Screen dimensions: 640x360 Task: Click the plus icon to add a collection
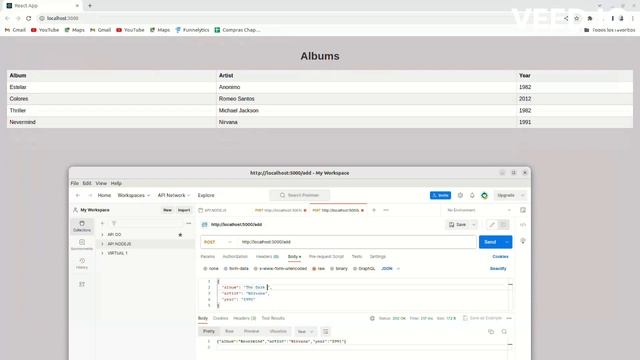102,223
